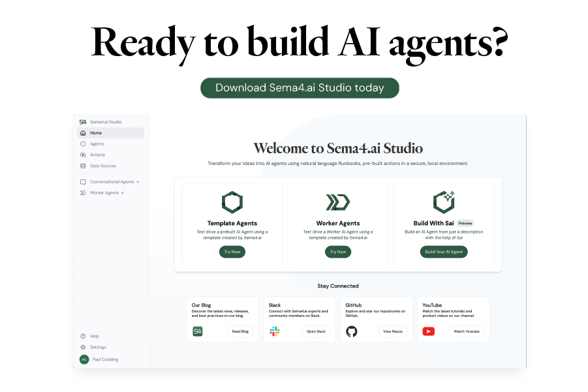Click the Build With Sai card title

(x=433, y=223)
